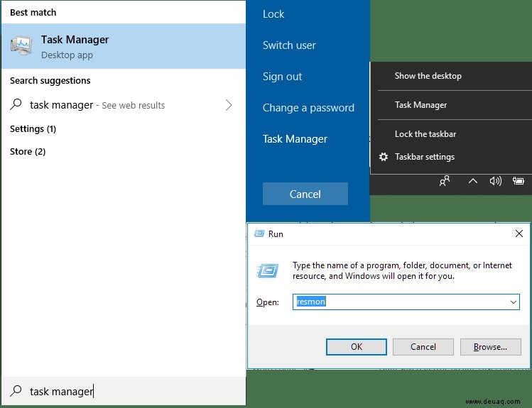Open Taskbar settings from the context menu
Screen dimensions: 532x408
coord(425,157)
